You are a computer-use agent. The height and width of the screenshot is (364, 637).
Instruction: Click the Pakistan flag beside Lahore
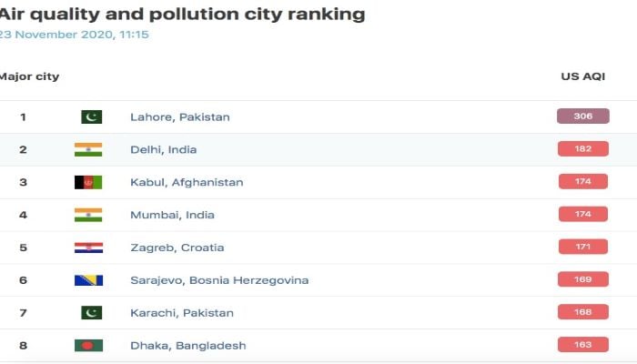coord(91,117)
